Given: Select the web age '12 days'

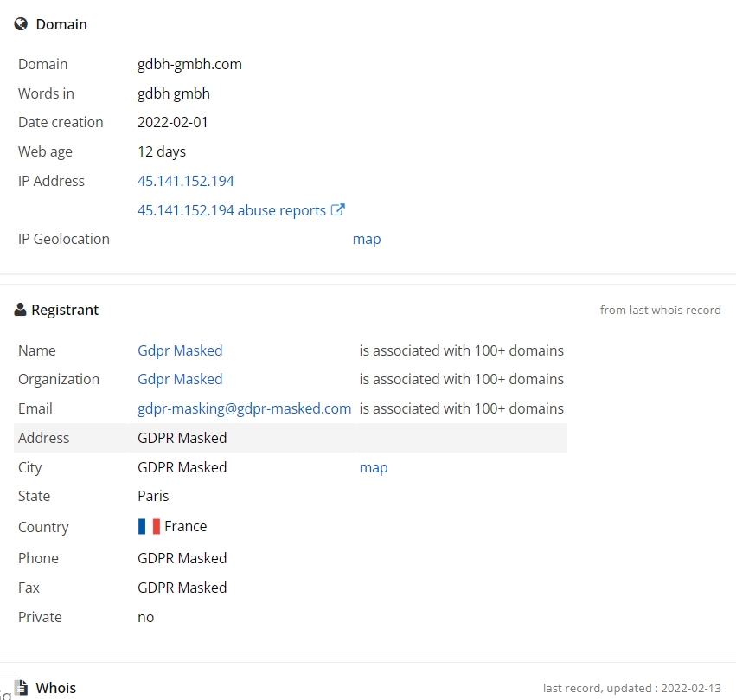Looking at the screenshot, I should (162, 151).
